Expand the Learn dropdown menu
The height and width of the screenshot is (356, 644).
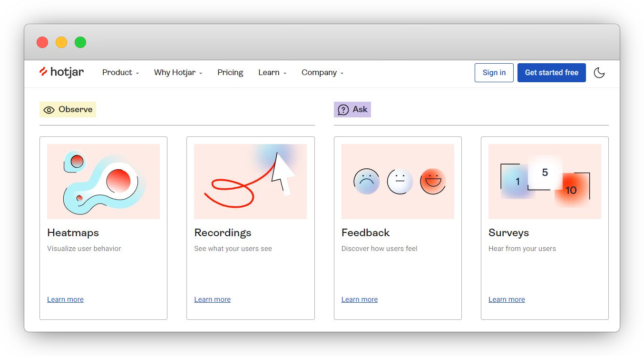pos(272,72)
